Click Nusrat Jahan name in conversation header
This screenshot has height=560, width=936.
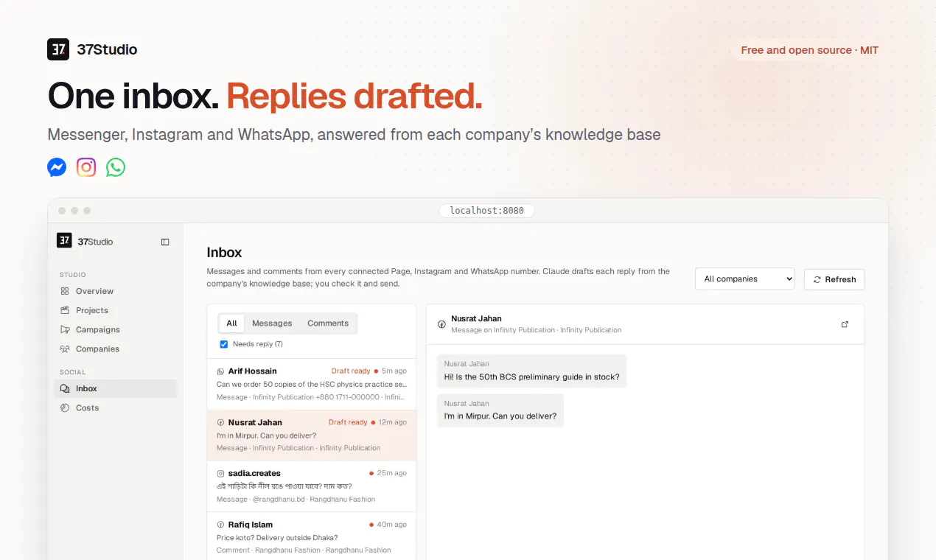(x=476, y=318)
